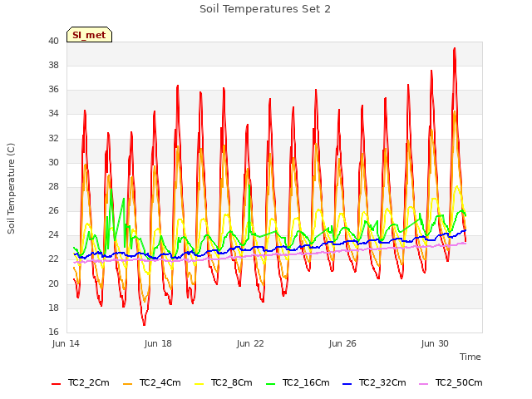Click the SI_met annotation label
The width and height of the screenshot is (532, 399).
[89, 35]
